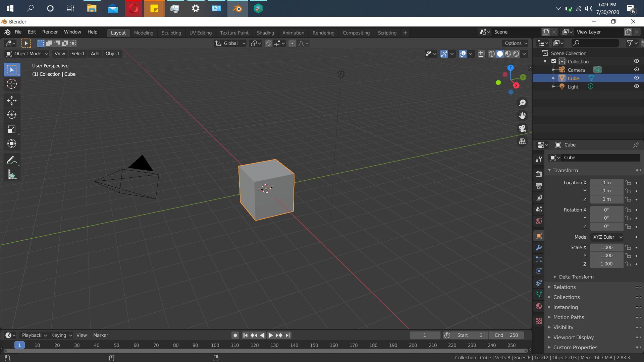
Task: Open the File menu
Action: pos(18,32)
